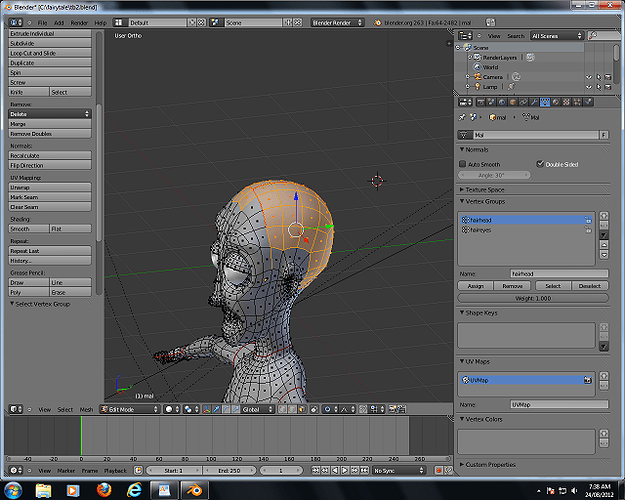625x500 pixels.
Task: Open the Modifiers wrench tab
Action: 534,102
